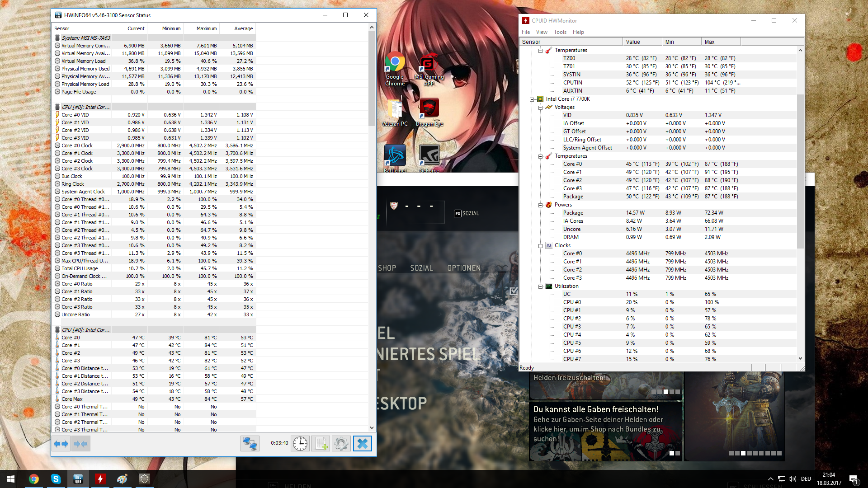Screen dimensions: 868x488
Task: Collapse the Intel Core i7 7700K tree node
Action: pos(532,99)
